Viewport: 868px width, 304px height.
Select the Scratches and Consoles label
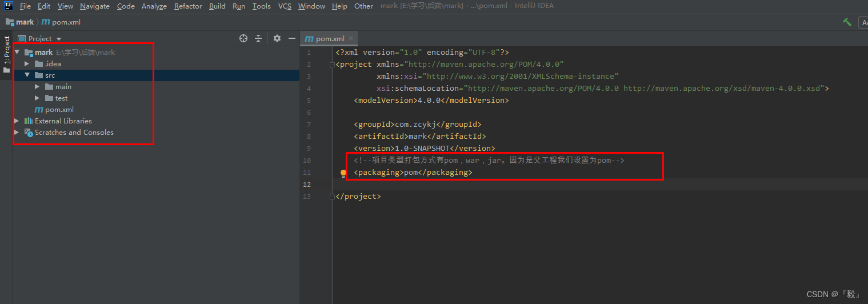click(x=74, y=132)
